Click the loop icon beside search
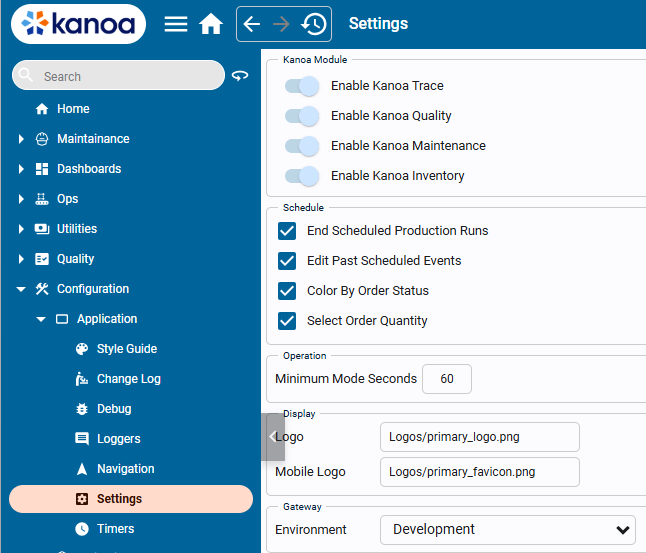The width and height of the screenshot is (646, 553). 240,75
